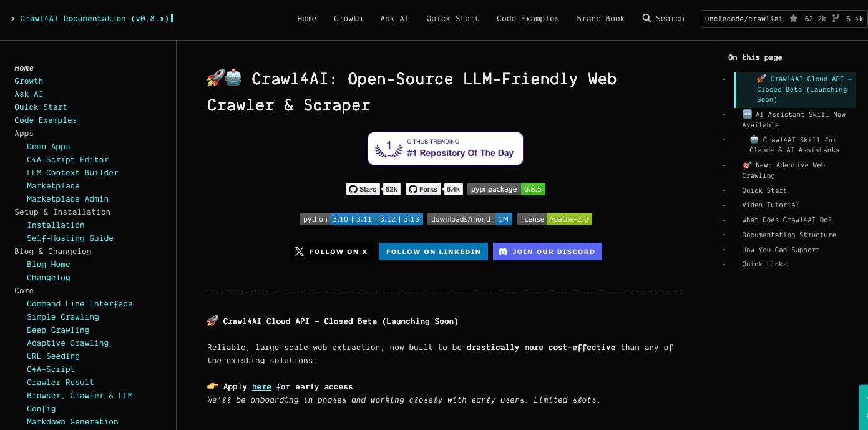Open Adaptive Crawling from the left sidebar
This screenshot has width=868, height=430.
[67, 343]
